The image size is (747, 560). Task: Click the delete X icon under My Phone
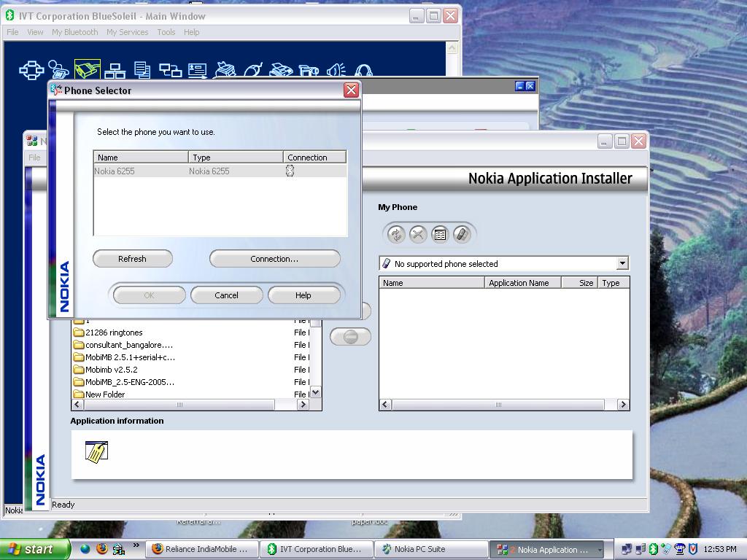click(x=418, y=234)
